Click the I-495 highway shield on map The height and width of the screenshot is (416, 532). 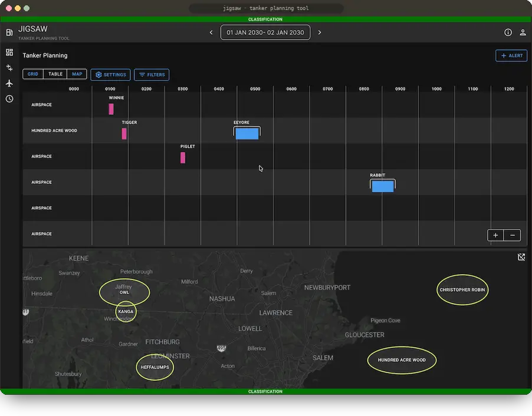221,348
